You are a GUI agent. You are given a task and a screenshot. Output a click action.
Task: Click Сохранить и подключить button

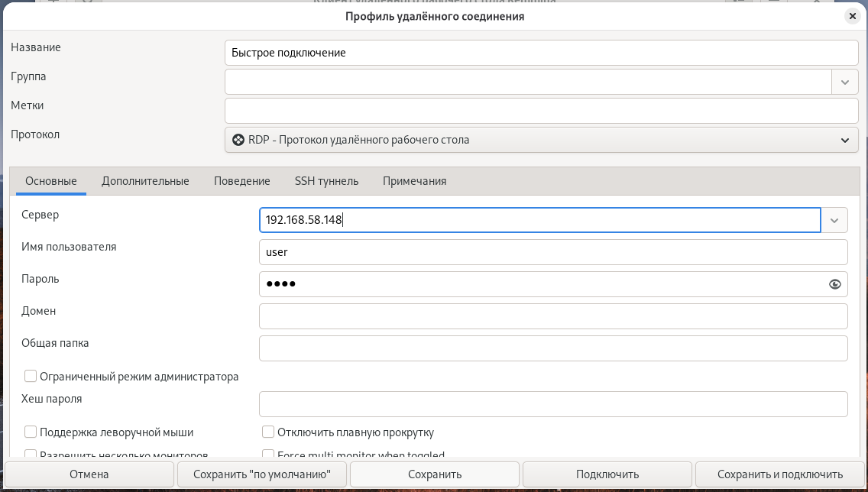click(780, 474)
